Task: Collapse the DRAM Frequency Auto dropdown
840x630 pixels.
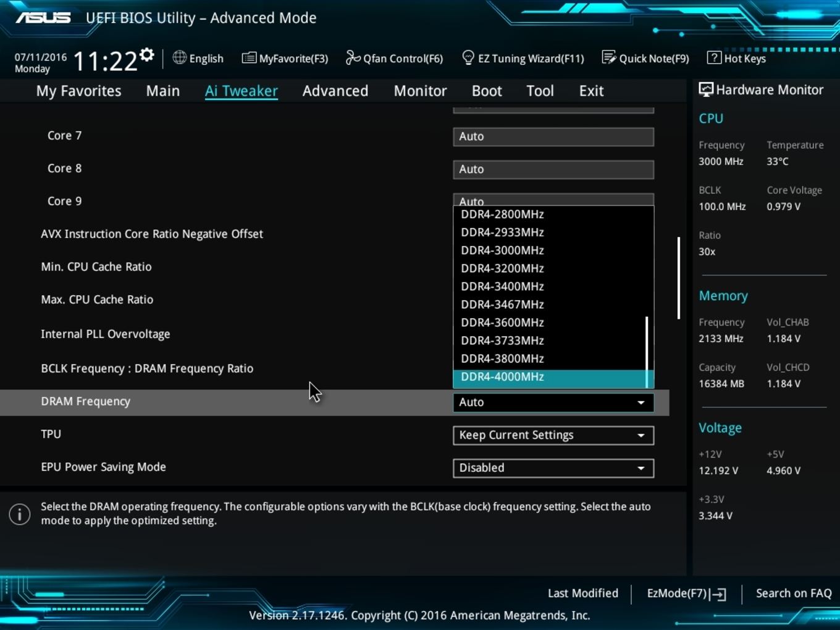Action: click(x=553, y=402)
